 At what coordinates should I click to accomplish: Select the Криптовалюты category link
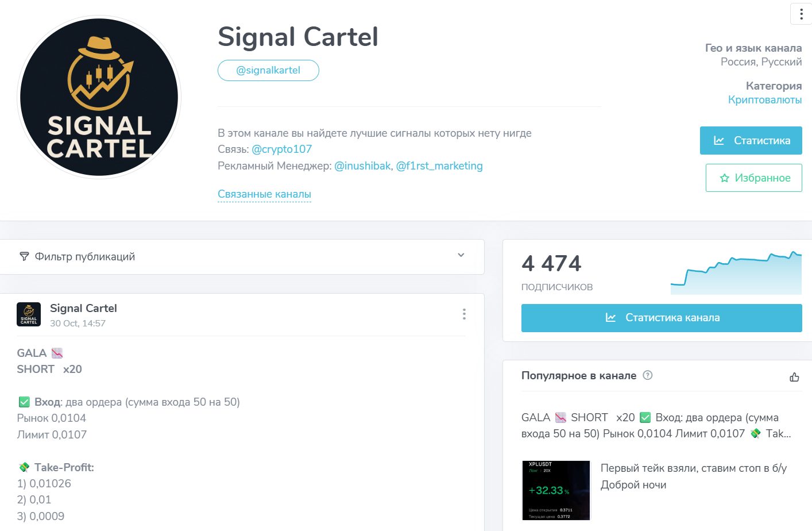coord(764,100)
